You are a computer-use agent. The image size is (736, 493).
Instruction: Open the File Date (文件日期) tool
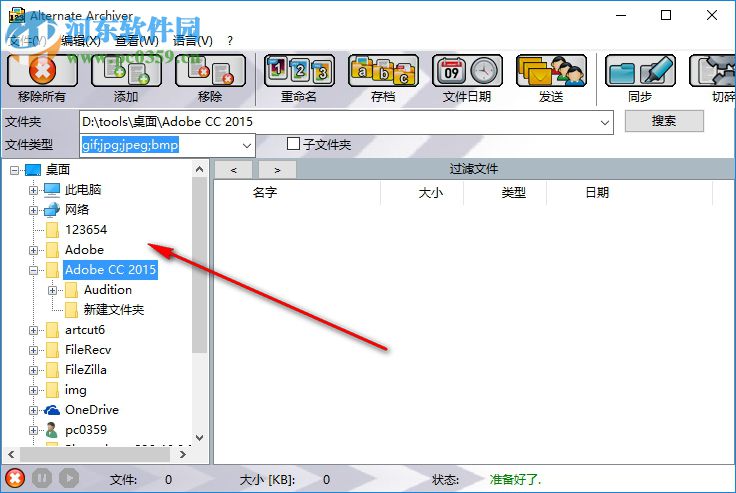click(x=468, y=71)
